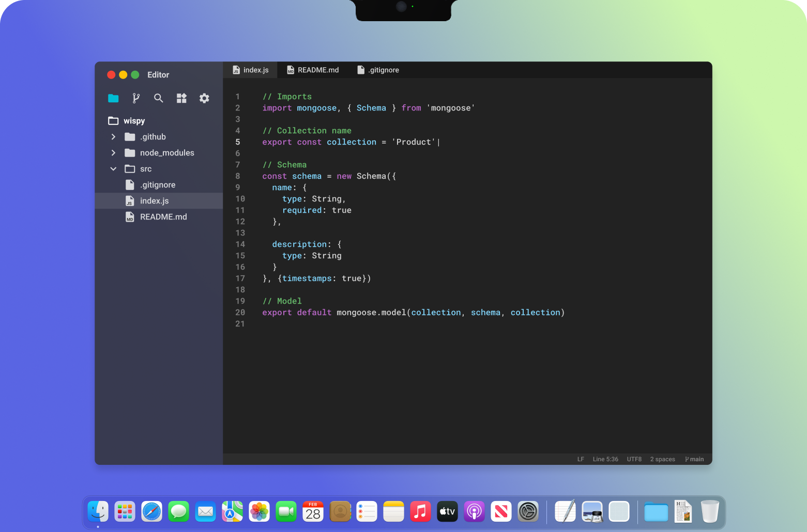807x532 pixels.
Task: Open README.md in the file tree
Action: pos(159,217)
